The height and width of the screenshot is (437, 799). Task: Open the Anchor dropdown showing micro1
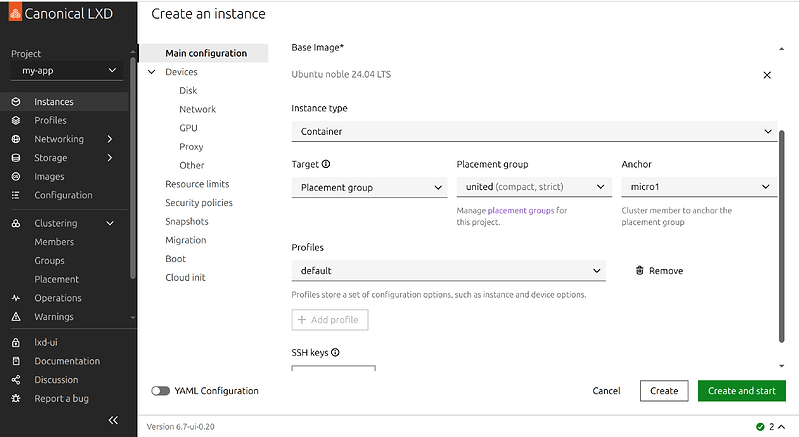tap(698, 187)
